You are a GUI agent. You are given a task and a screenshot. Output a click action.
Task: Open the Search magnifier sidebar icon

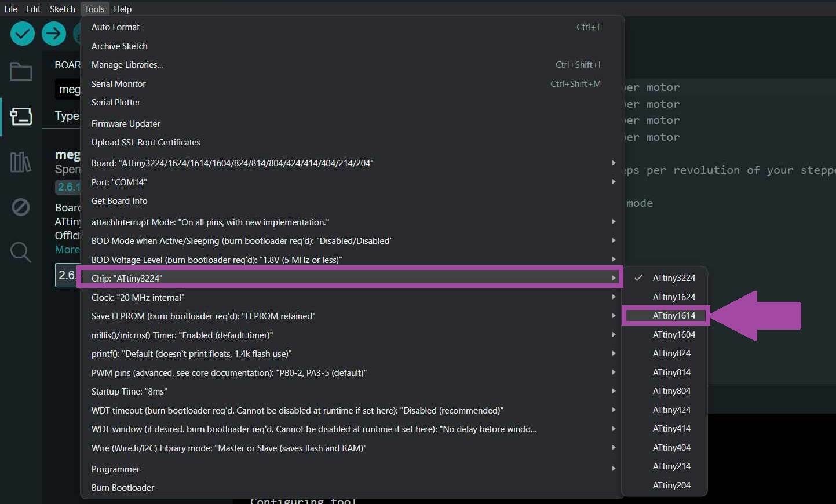click(21, 252)
